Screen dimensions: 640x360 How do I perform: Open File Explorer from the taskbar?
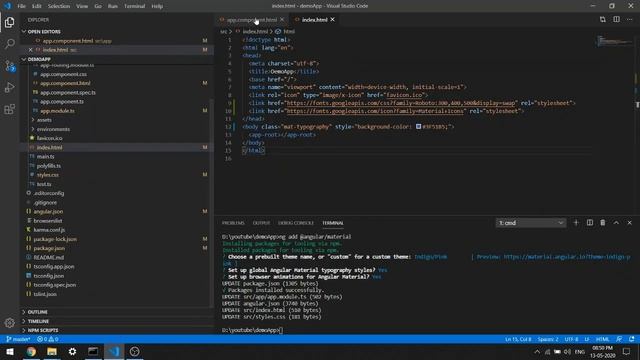click(x=52, y=351)
